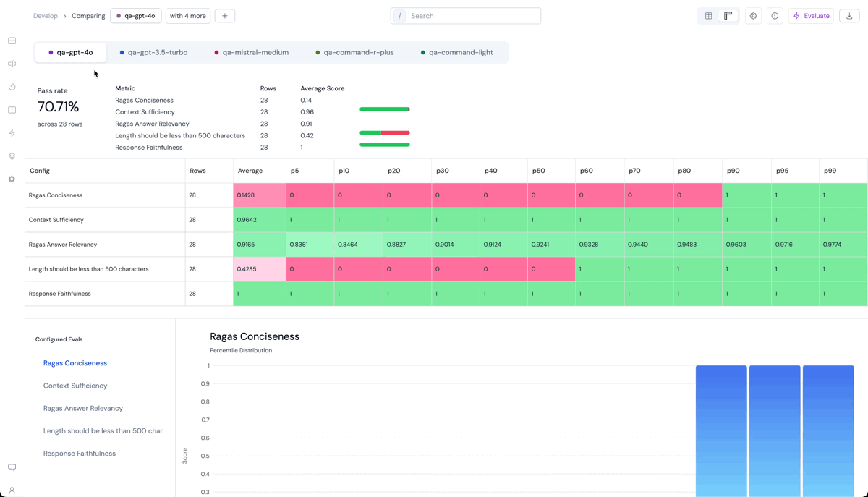Open Develop in the breadcrumb
Image resolution: width=868 pixels, height=497 pixels.
click(46, 16)
